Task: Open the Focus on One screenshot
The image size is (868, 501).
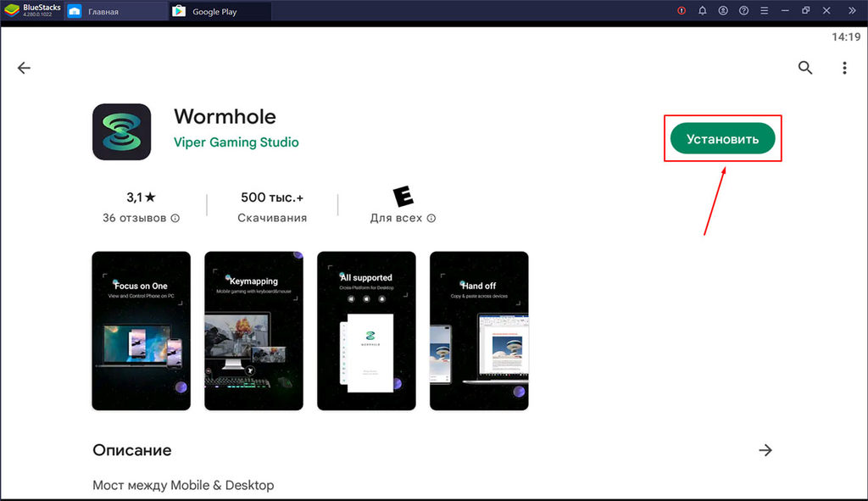Action: (142, 331)
